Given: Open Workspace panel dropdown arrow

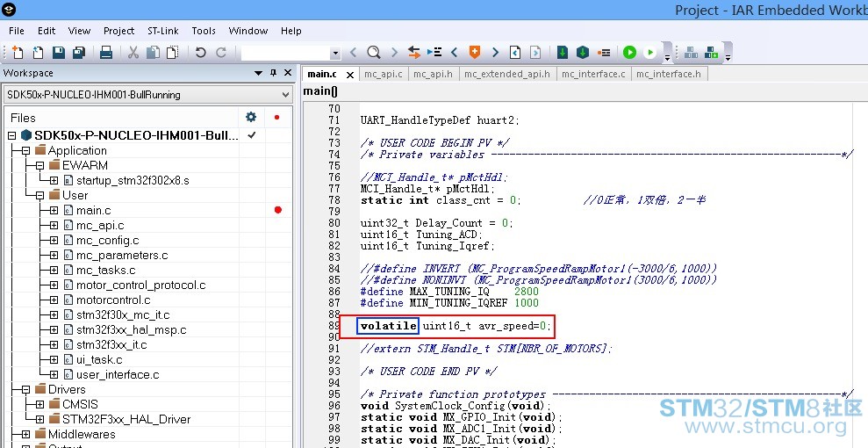Looking at the screenshot, I should [x=258, y=73].
